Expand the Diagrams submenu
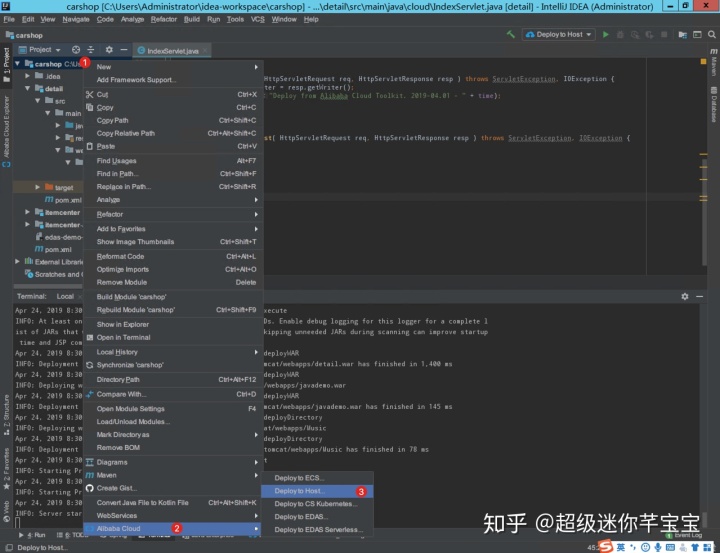720x553 pixels. pyautogui.click(x=173, y=462)
